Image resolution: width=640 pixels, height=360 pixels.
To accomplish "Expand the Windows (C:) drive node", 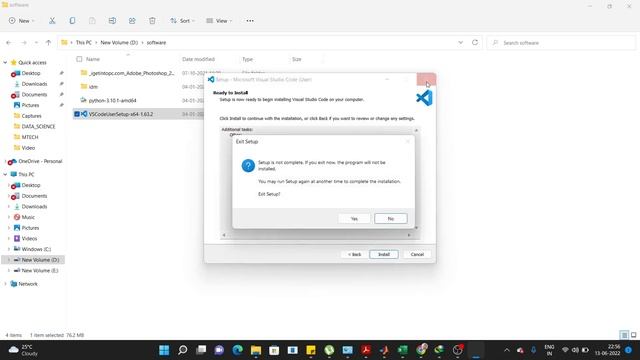I will click(9, 249).
